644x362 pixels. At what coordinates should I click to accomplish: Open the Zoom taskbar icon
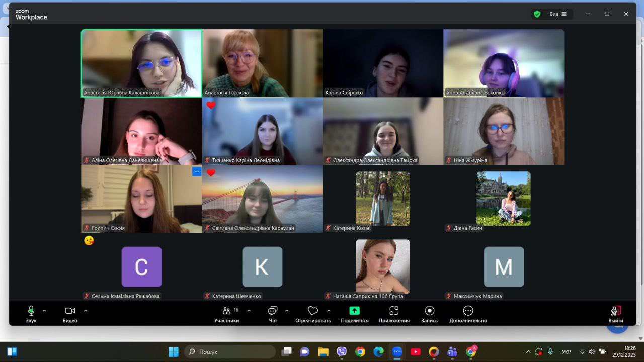[x=397, y=352]
